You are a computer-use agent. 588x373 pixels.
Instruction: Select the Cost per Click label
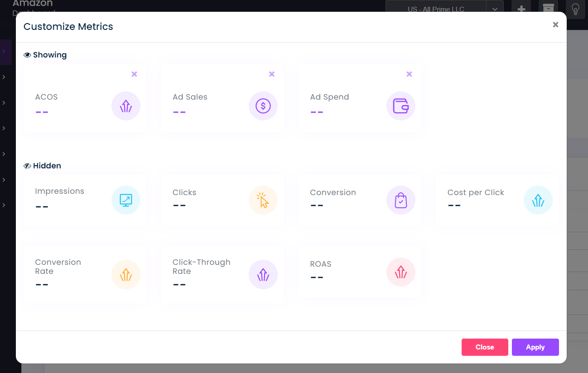coord(476,192)
